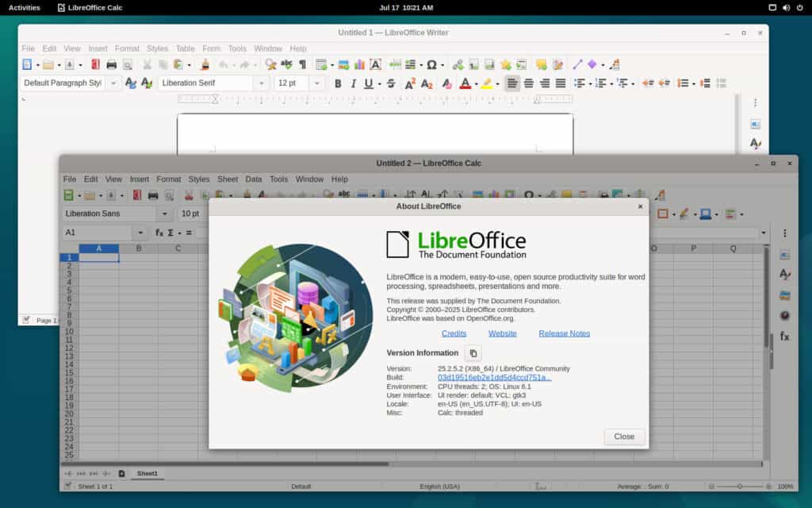The image size is (812, 508).
Task: Click Insert Line icon in Writer
Action: point(577,64)
